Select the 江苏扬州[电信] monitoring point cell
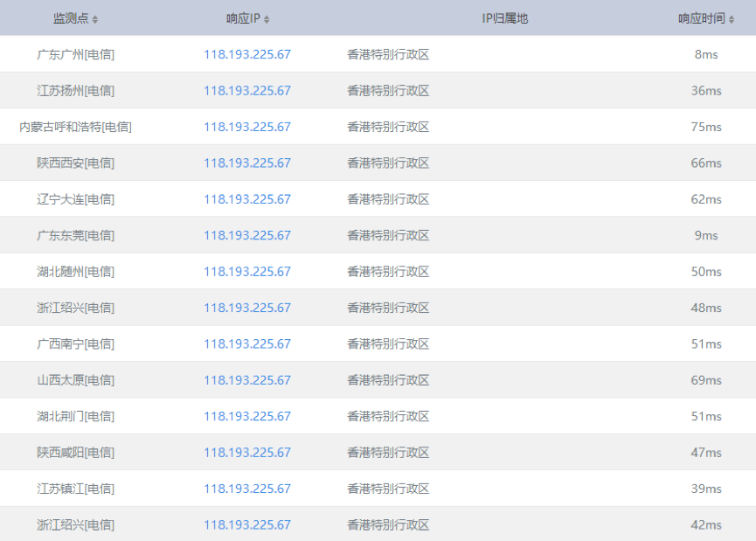Screen dimensions: 756x541 (x=76, y=91)
